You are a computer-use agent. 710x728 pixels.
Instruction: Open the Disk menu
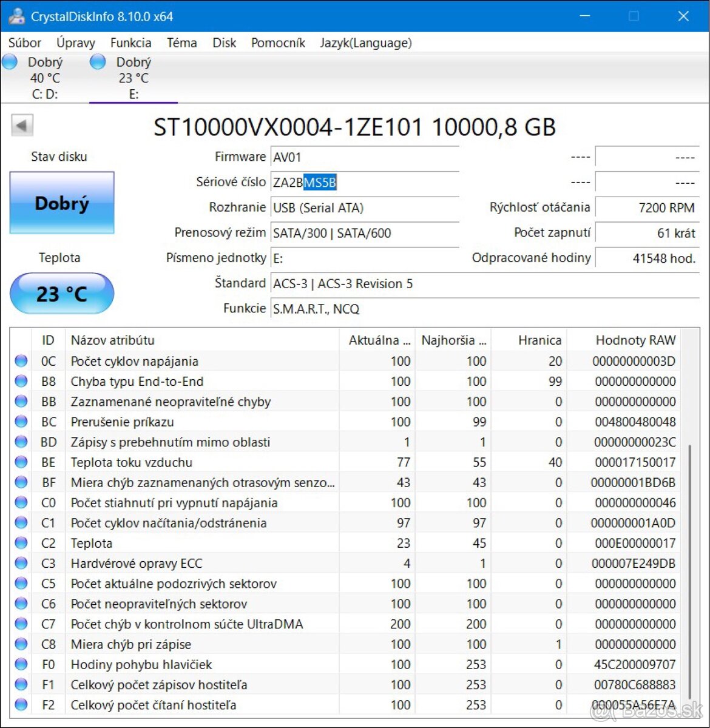[224, 42]
